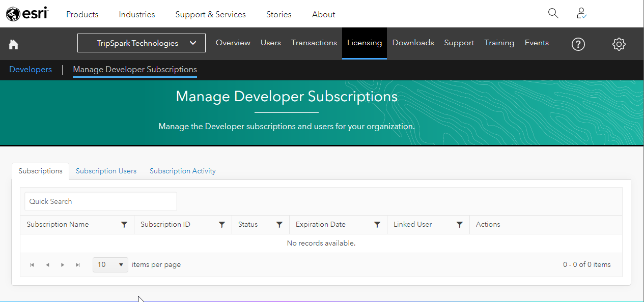Open the help question mark icon

[578, 44]
